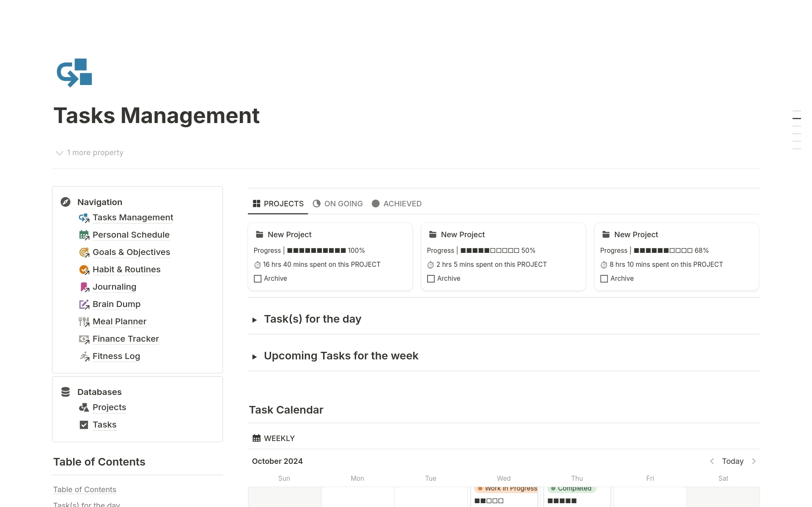Click the 'Task Calendar' heading
The image size is (812, 507).
point(286,410)
